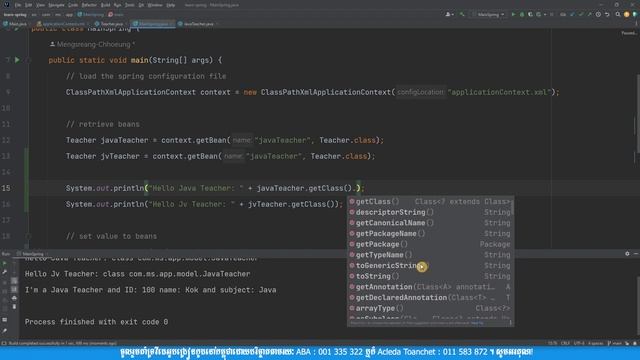
Task: Click the green Run button in top toolbar
Action: pyautogui.click(x=513, y=14)
